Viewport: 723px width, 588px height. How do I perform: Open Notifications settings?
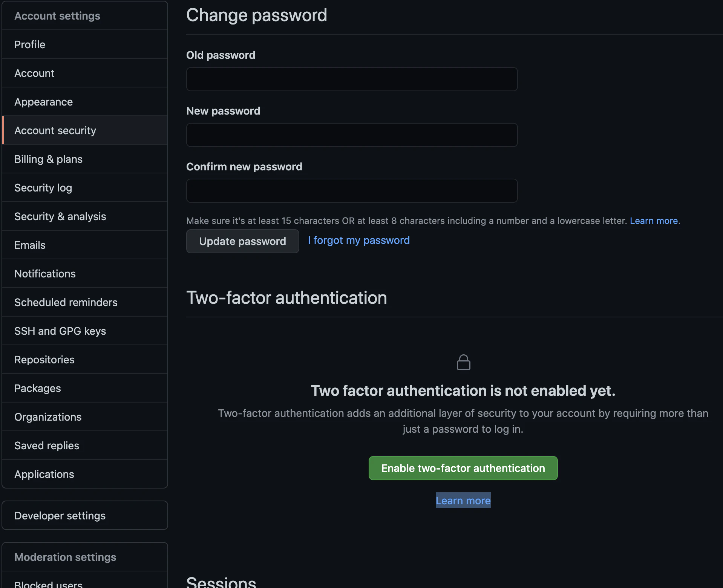(85, 274)
